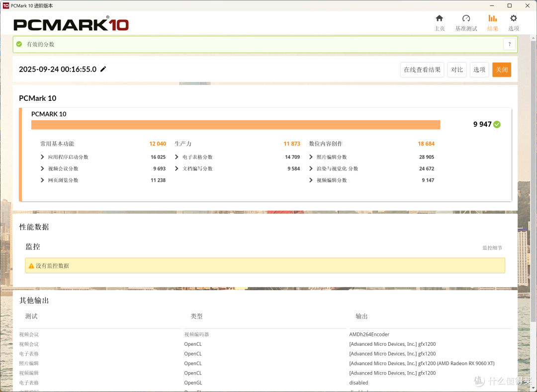Screen dimensions: 537x392
Task: Expand 照片编辑分数 row
Action: click(x=311, y=157)
